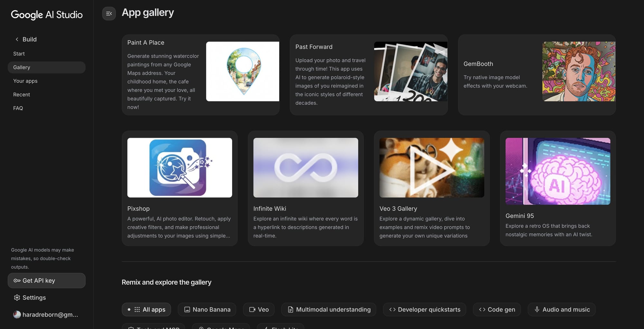
Task: Click the avatar icon next to the account email
Action: [17, 315]
